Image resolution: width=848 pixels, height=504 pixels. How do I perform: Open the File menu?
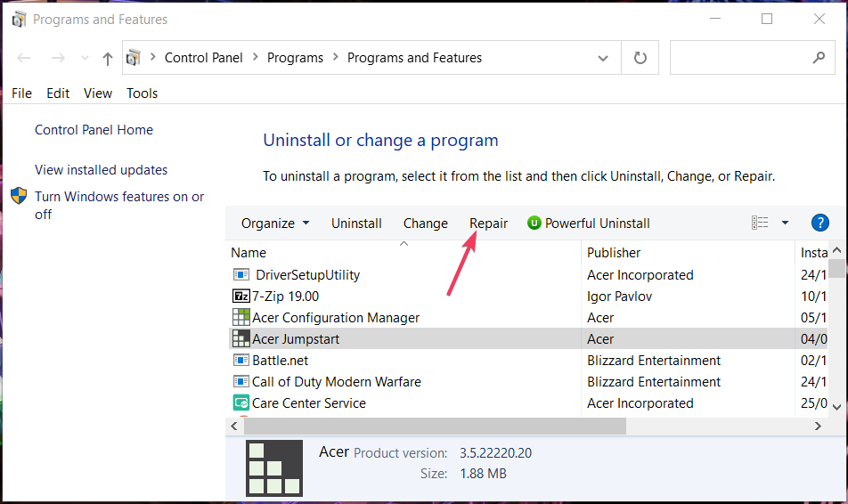click(21, 93)
